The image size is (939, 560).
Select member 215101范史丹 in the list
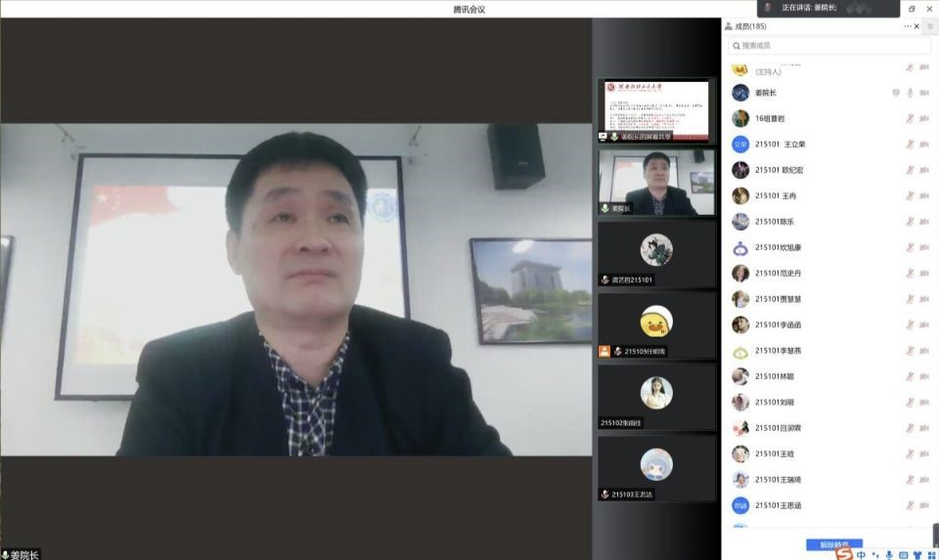coord(778,274)
